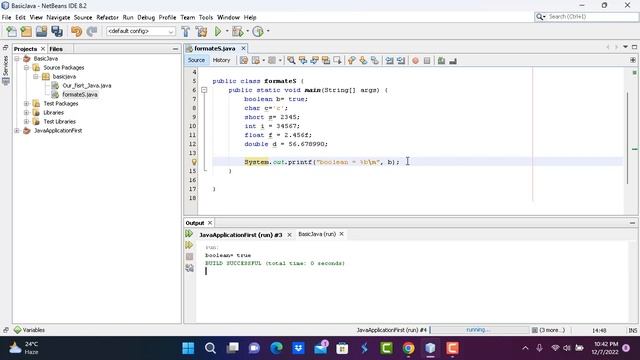Click the Output settings wrench icon
The height and width of the screenshot is (360, 640).
point(189,268)
